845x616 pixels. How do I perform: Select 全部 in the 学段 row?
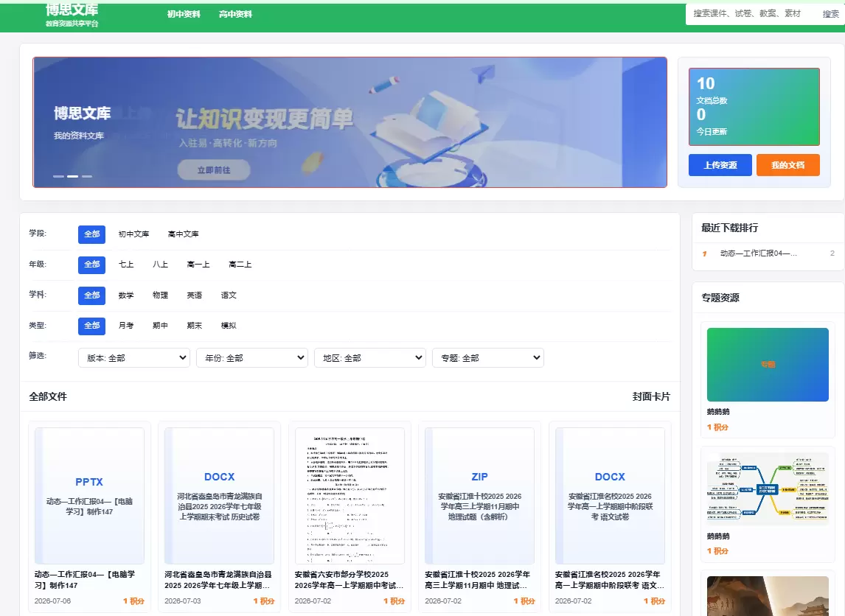click(91, 234)
